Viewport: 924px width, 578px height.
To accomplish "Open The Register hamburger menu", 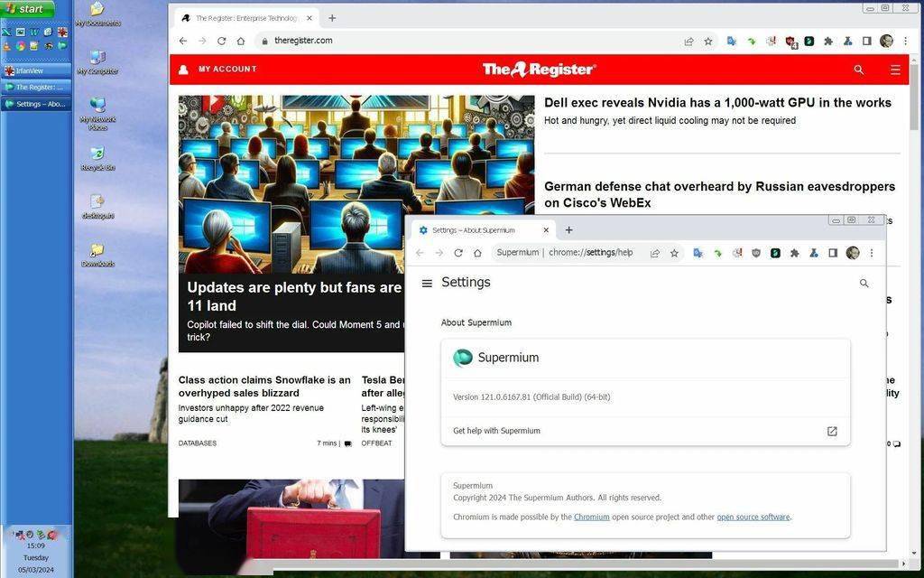I will (895, 70).
